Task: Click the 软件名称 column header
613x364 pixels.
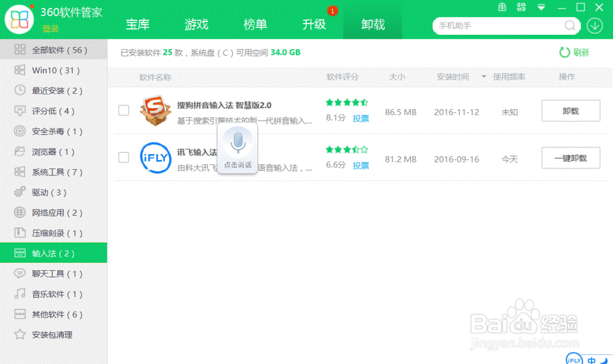Action: pos(155,77)
